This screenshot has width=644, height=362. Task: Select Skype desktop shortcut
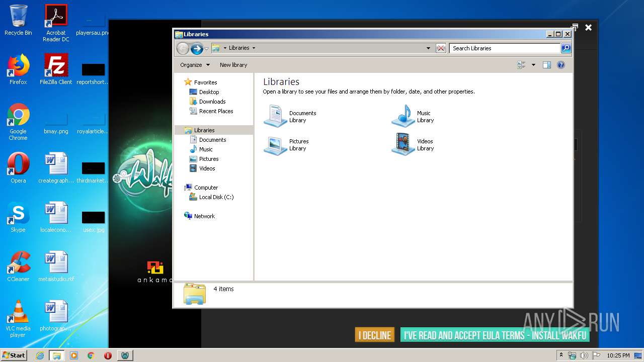18,217
